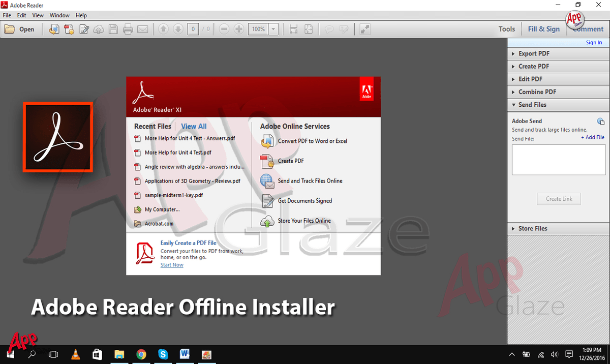Switch to the Fill & Sign pane
Viewport: 610px width, 364px height.
tap(544, 29)
